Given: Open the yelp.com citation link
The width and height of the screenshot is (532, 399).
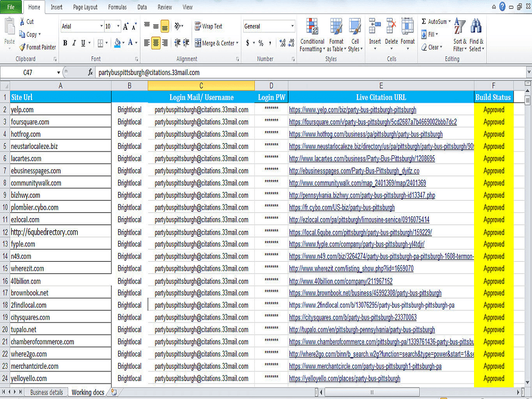Looking at the screenshot, I should 353,110.
